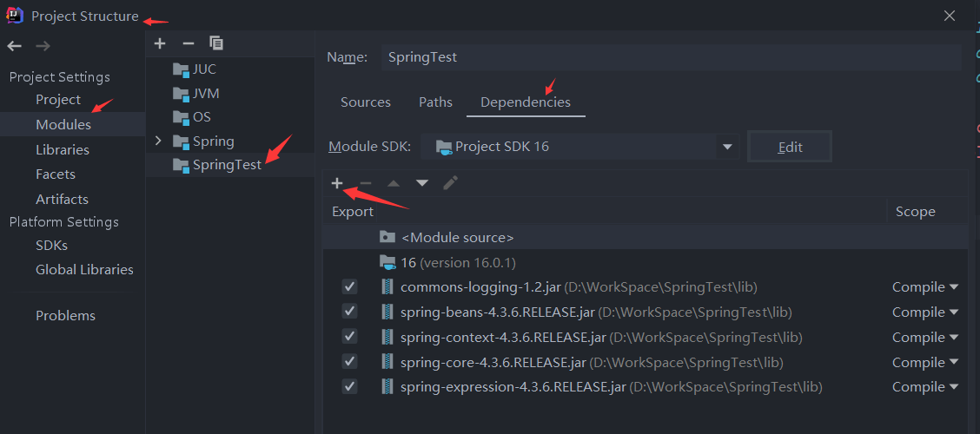Viewport: 980px width, 434px height.
Task: Click commons-logging jar archive icon
Action: pos(388,287)
